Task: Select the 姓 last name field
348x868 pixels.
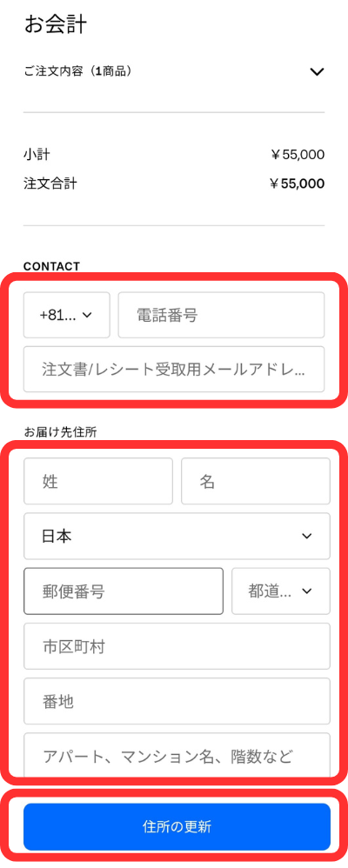Action: pyautogui.click(x=98, y=481)
